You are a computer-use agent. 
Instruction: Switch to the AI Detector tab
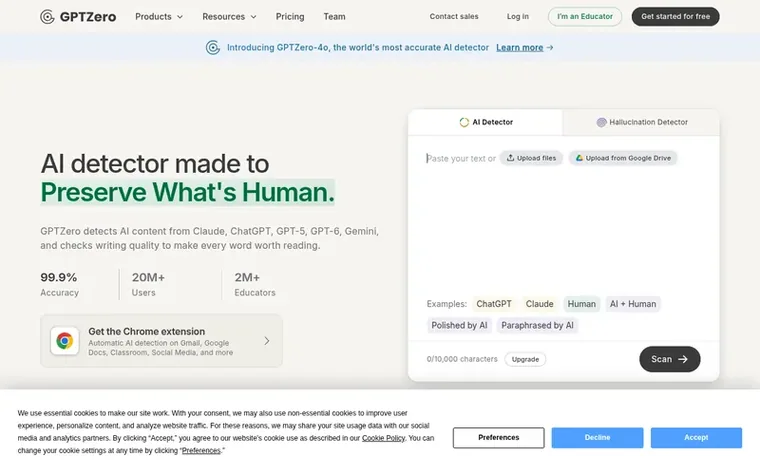click(486, 122)
